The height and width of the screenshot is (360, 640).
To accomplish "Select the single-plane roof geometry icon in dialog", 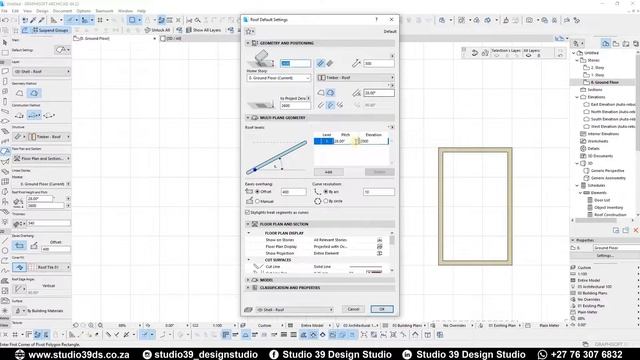I will pyautogui.click(x=321, y=93).
